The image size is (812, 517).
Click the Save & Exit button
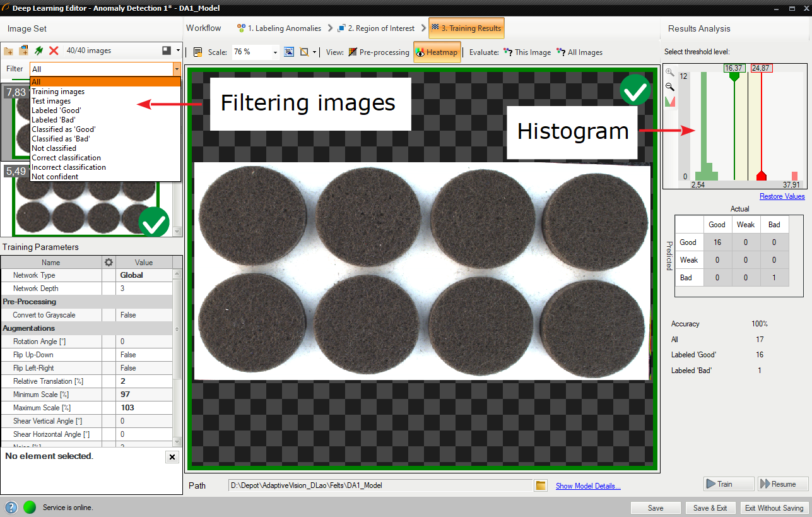click(x=710, y=508)
